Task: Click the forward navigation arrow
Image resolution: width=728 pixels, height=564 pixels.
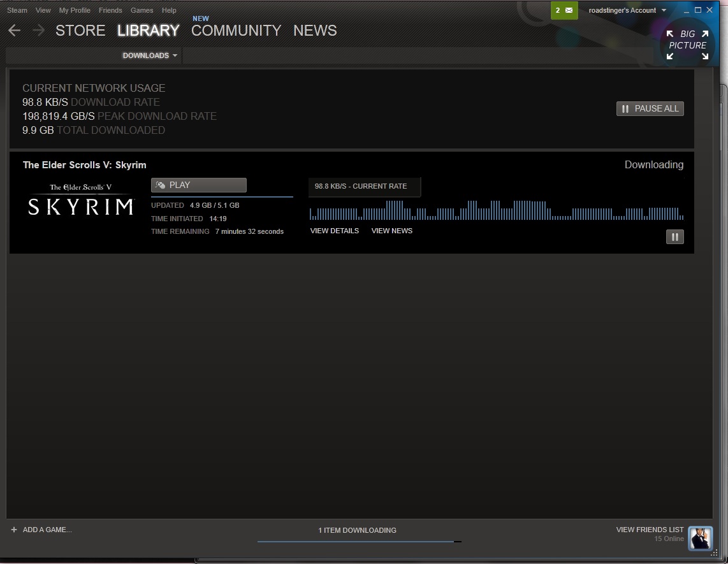Action: tap(38, 31)
